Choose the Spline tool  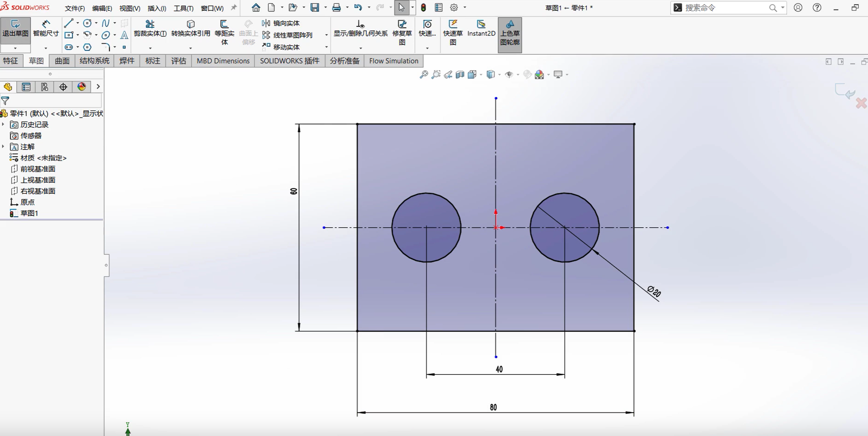coord(106,23)
